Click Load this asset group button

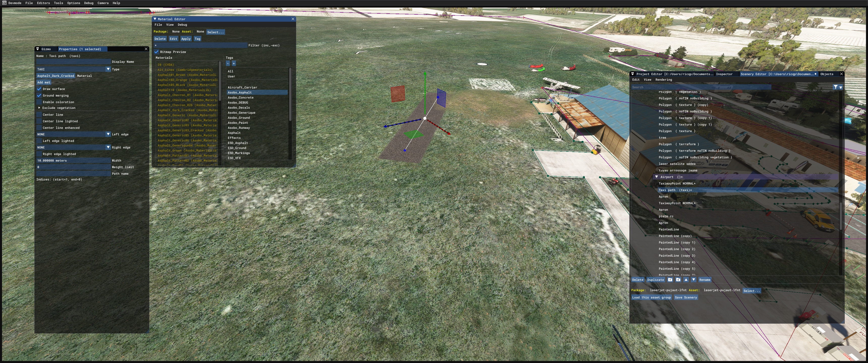point(652,298)
